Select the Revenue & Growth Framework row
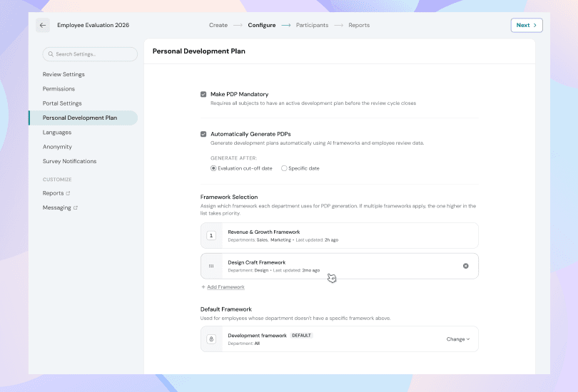 click(340, 236)
